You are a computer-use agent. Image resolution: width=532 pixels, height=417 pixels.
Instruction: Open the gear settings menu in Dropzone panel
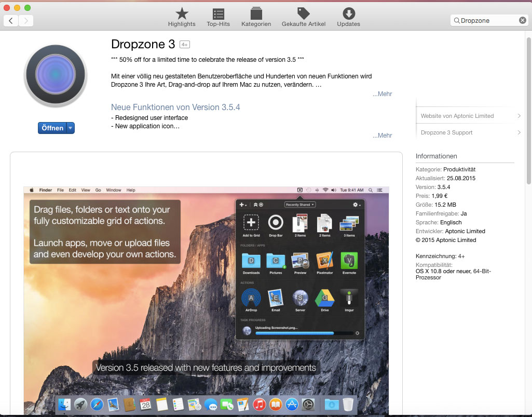click(357, 205)
